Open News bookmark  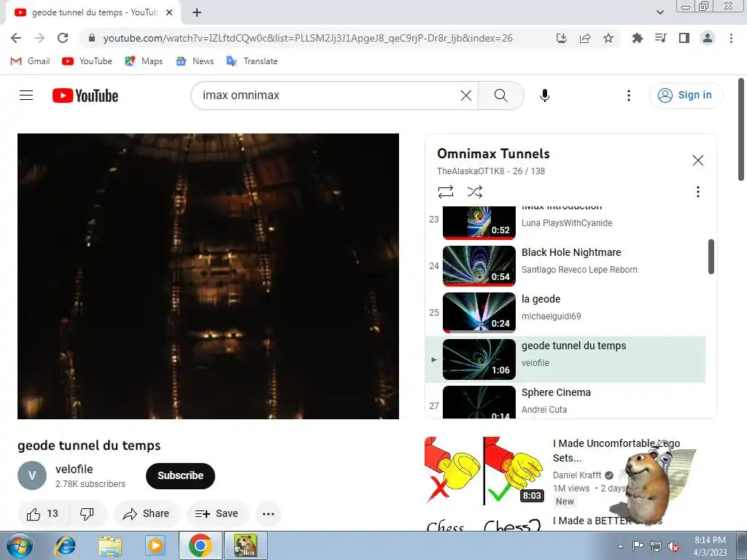[195, 61]
